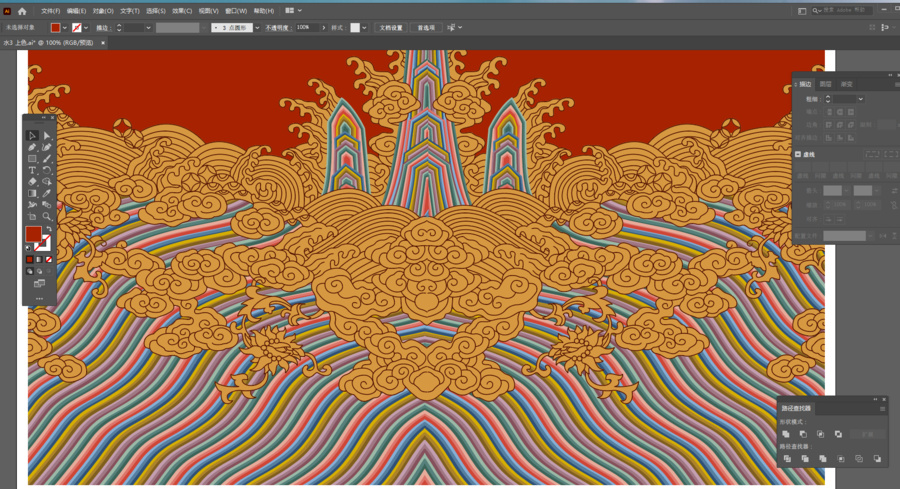Select the Paintbrush tool
This screenshot has width=900, height=489.
point(46,158)
